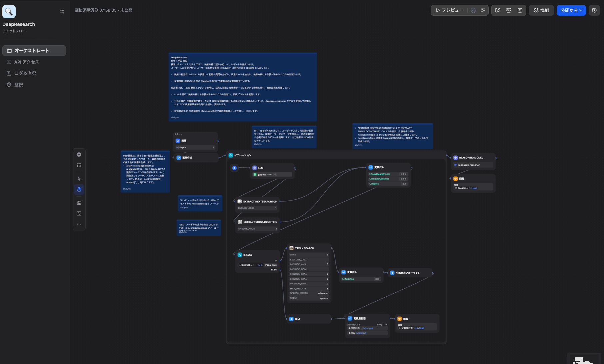
Task: Click the プレビュー button
Action: pyautogui.click(x=449, y=10)
